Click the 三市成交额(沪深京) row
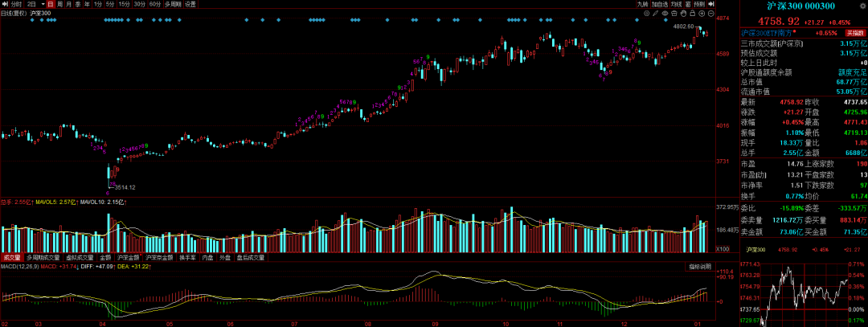 [804, 43]
